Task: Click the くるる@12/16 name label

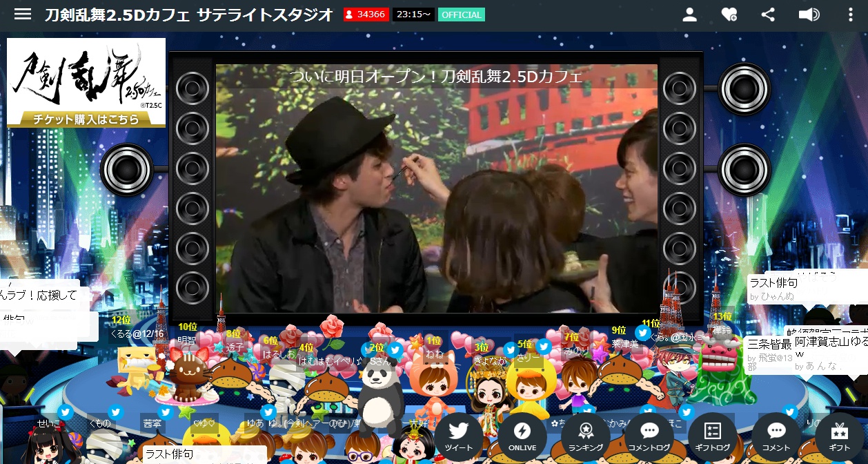Action: click(x=137, y=334)
